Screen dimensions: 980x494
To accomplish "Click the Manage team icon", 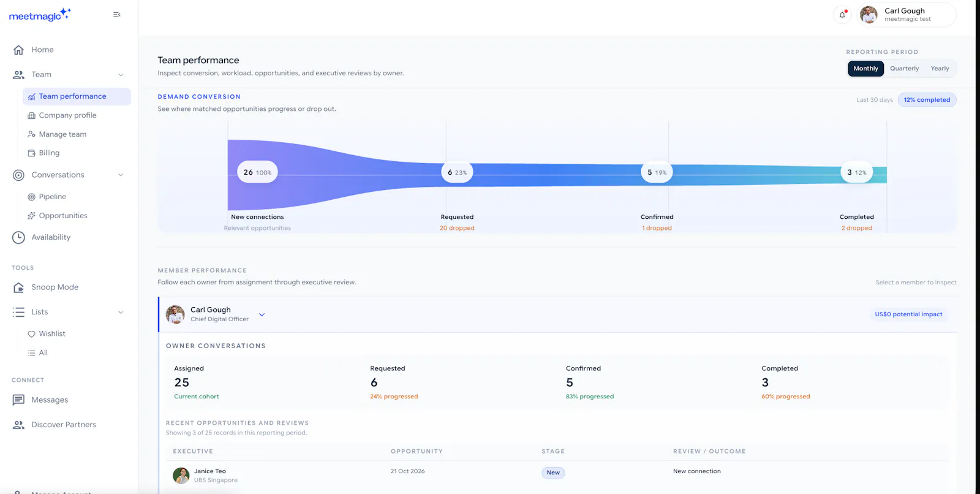I will point(31,134).
